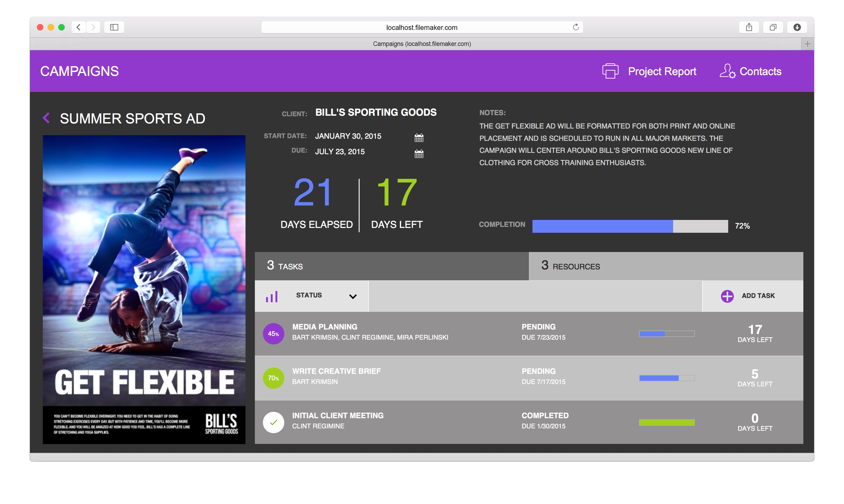This screenshot has width=844, height=504.
Task: Click the campaign completion progress bar
Action: coord(630,226)
